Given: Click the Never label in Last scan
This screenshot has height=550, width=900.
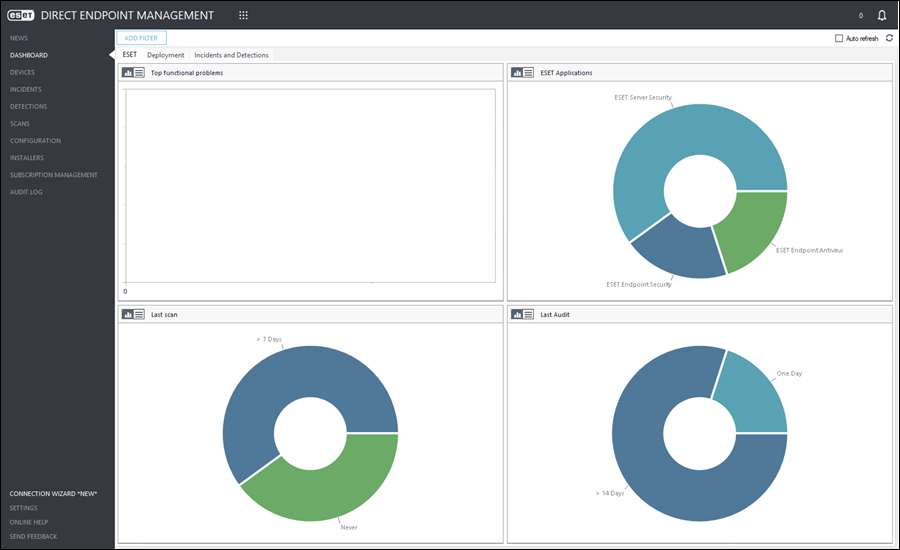Looking at the screenshot, I should click(349, 528).
